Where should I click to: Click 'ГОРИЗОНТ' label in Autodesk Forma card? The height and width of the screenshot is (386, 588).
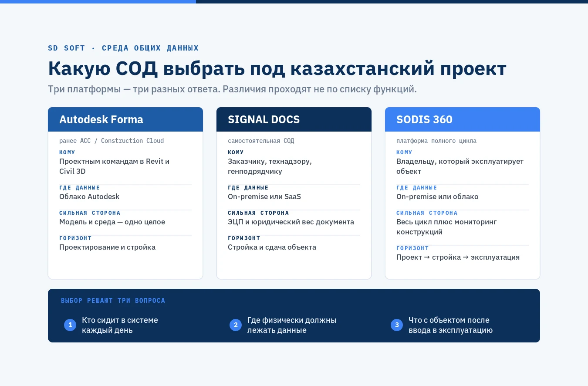(75, 238)
